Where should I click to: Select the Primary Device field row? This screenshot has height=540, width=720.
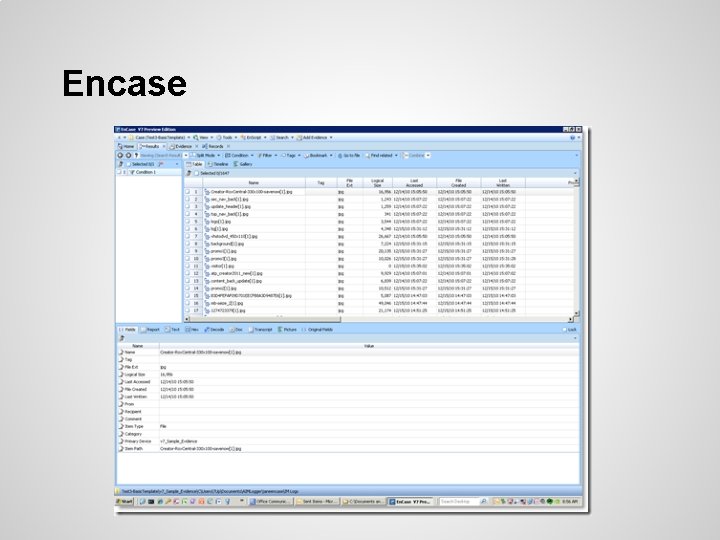tap(348, 441)
